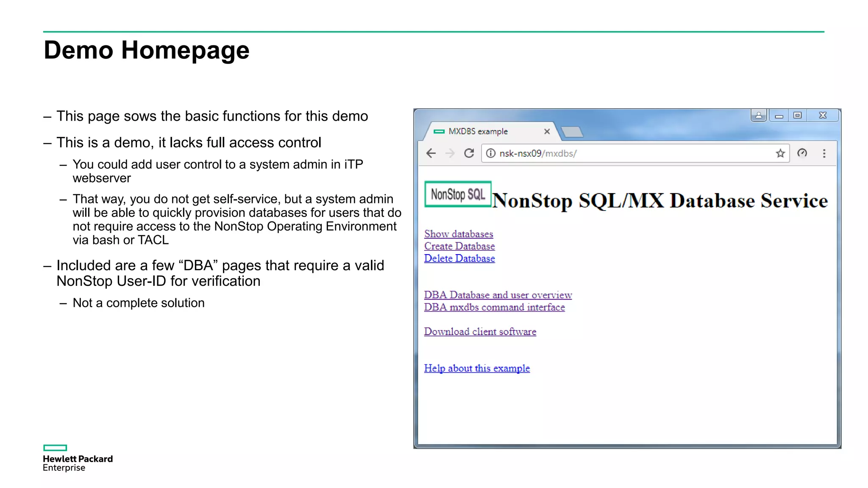The width and height of the screenshot is (868, 488).
Task: Click the address bar showing nsk-nsx09/mxdbs/
Action: (x=634, y=153)
